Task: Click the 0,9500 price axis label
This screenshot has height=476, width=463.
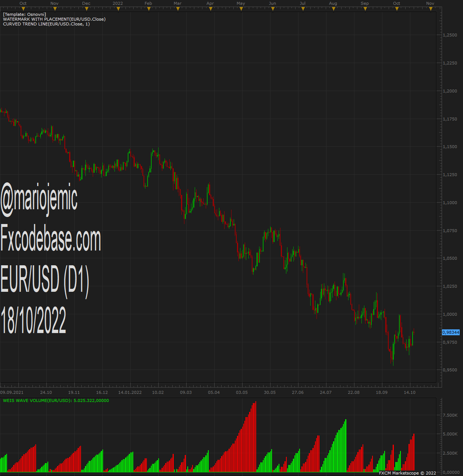Action: [450, 370]
